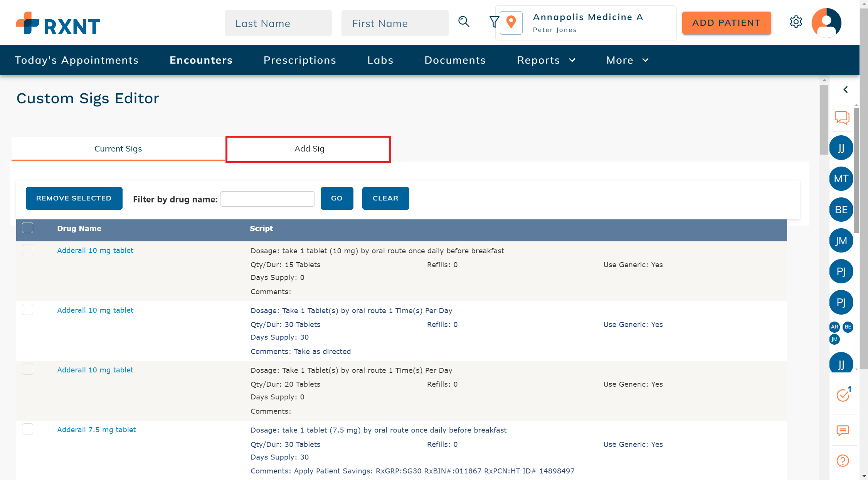The width and height of the screenshot is (868, 480).
Task: Go to Today's Appointments
Action: (77, 60)
